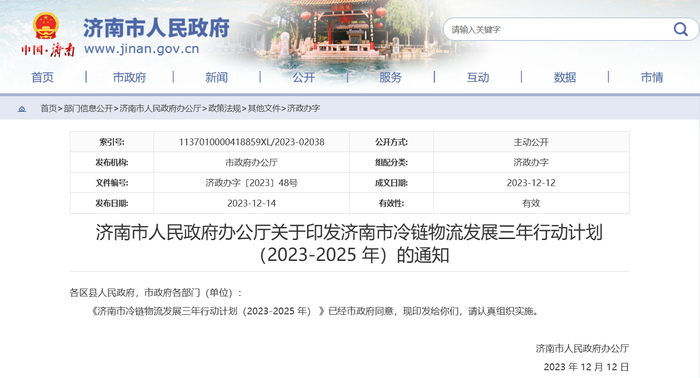
Task: Click the article title about 冷链物流 plan
Action: tap(350, 244)
